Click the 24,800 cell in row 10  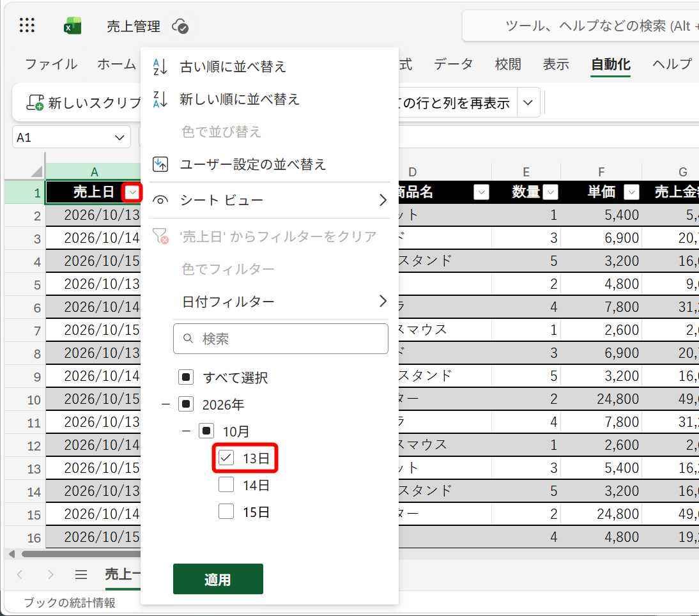[x=601, y=399]
